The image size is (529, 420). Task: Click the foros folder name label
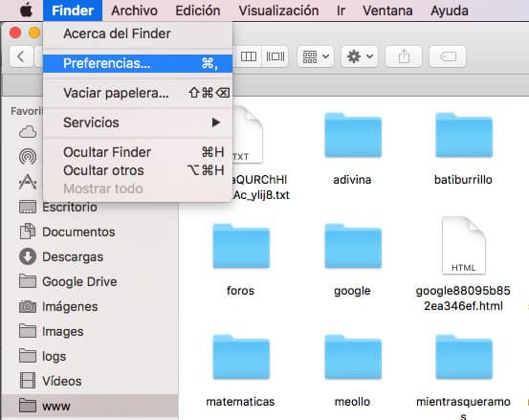[x=240, y=291]
